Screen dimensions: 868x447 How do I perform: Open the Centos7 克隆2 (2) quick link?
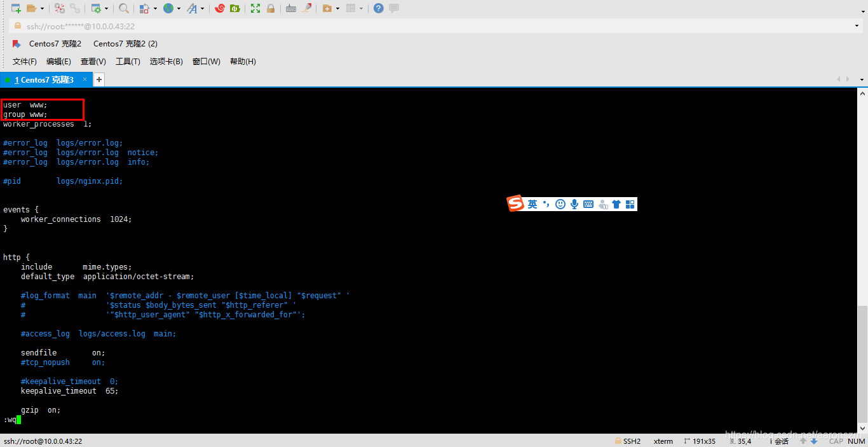[125, 44]
